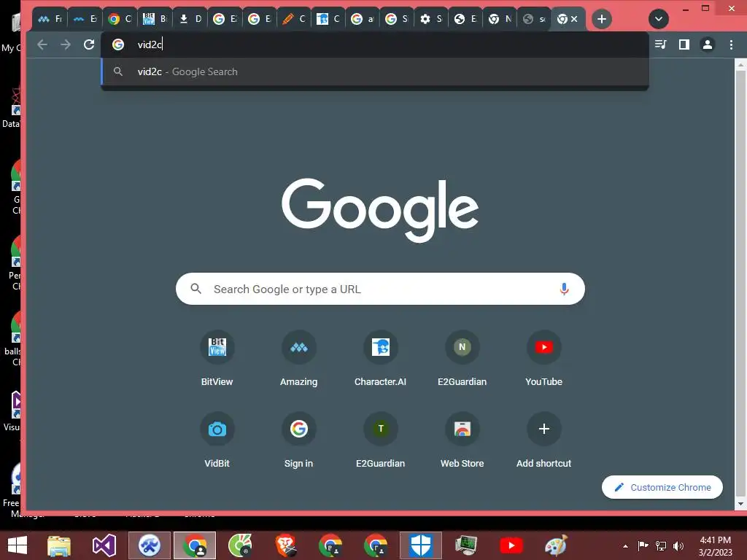Click the Windows Start button

pyautogui.click(x=18, y=545)
